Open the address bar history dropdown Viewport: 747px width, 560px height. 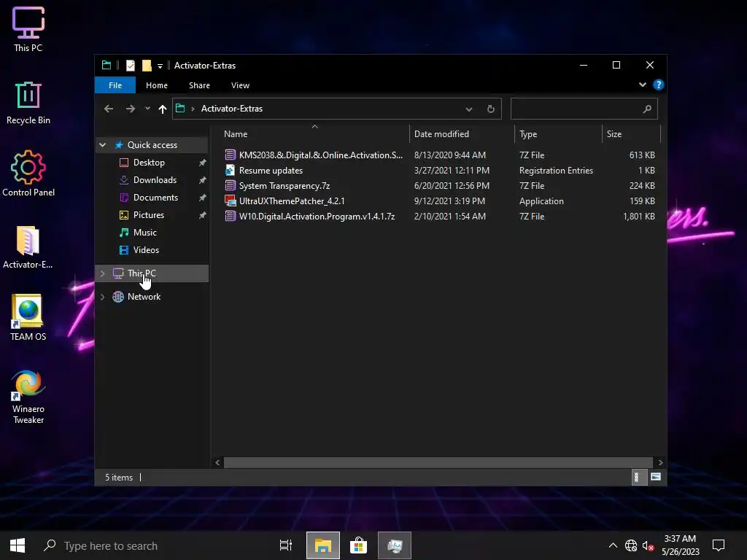tap(469, 109)
